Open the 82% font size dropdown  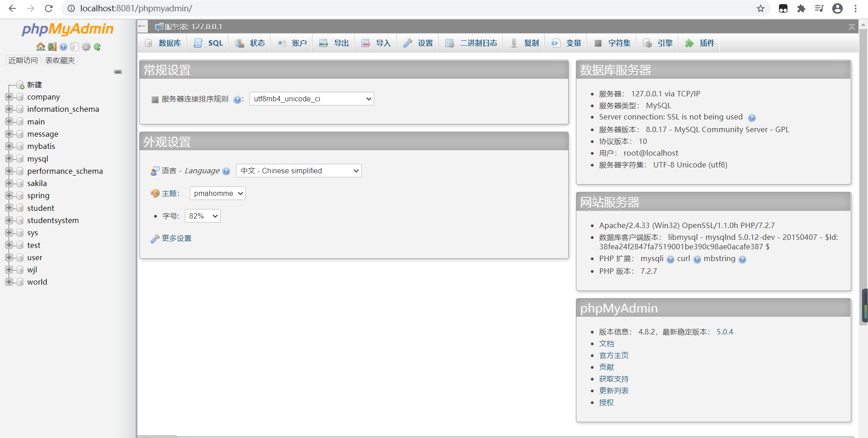pos(203,216)
